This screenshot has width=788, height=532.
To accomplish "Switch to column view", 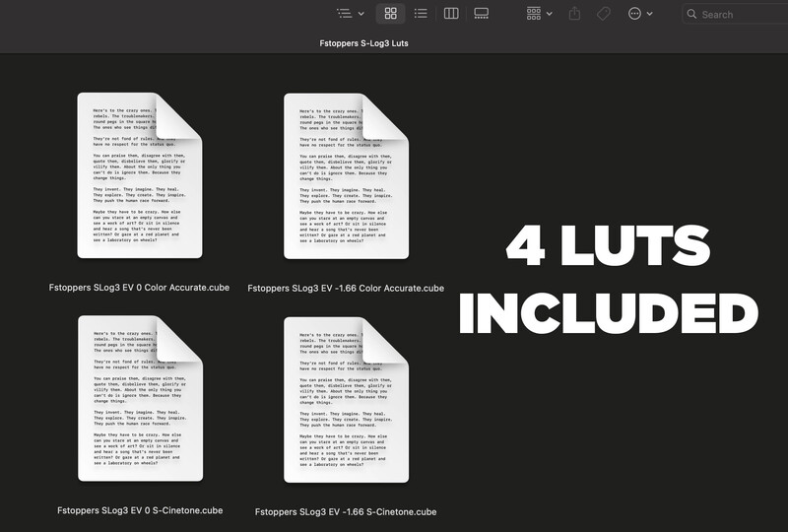I will click(451, 14).
